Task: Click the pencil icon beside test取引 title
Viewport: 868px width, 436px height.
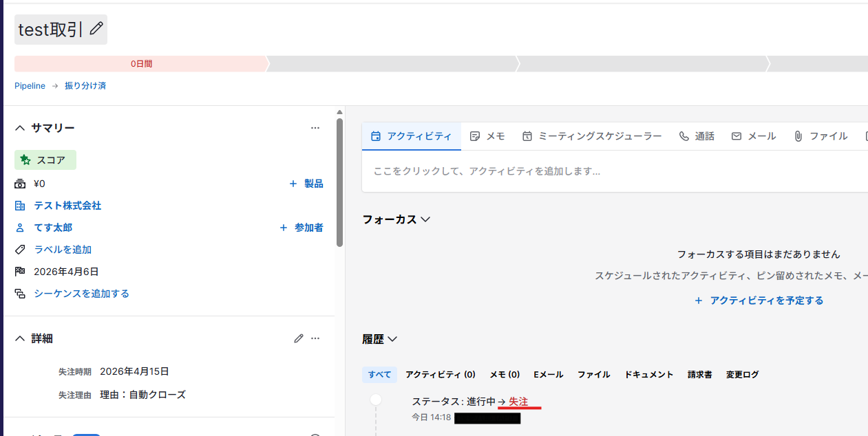Action: click(96, 29)
